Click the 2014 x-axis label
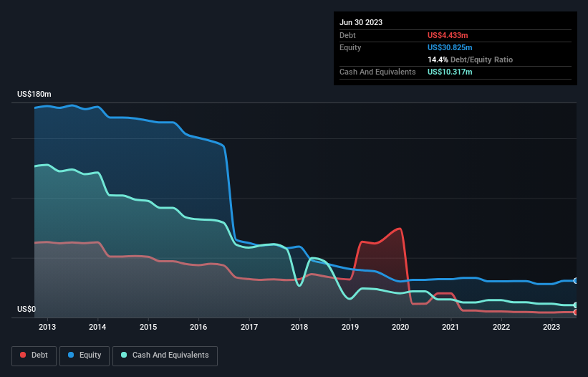This screenshot has width=588, height=377. [97, 327]
